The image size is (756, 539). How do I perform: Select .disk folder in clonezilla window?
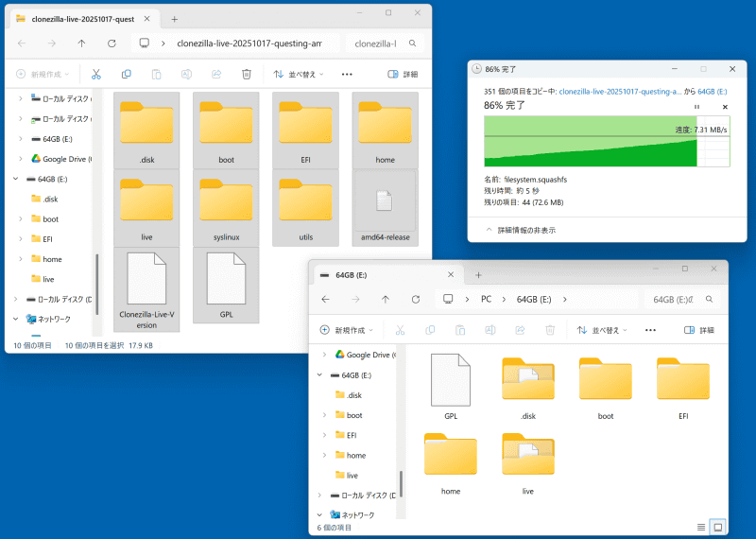pos(146,130)
